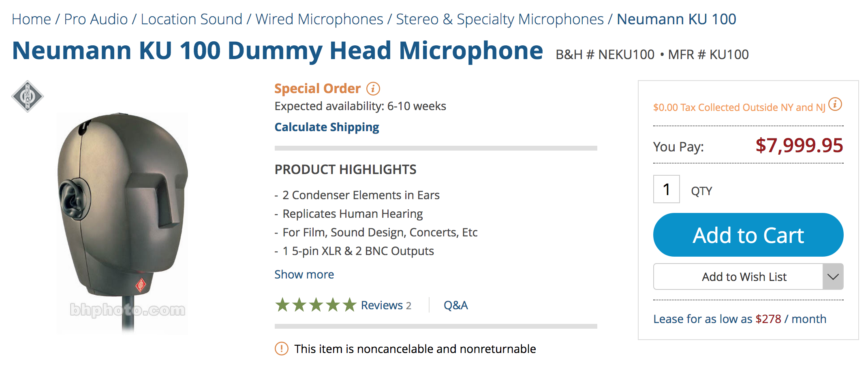Go to Stereo & Specialty Microphones breadcrumb
This screenshot has height=370, width=868.
pos(500,19)
